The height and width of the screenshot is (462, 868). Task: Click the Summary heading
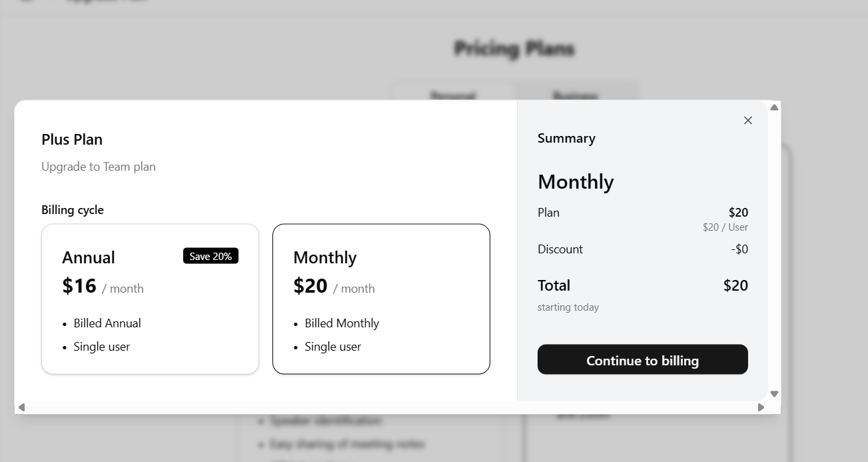(x=566, y=139)
